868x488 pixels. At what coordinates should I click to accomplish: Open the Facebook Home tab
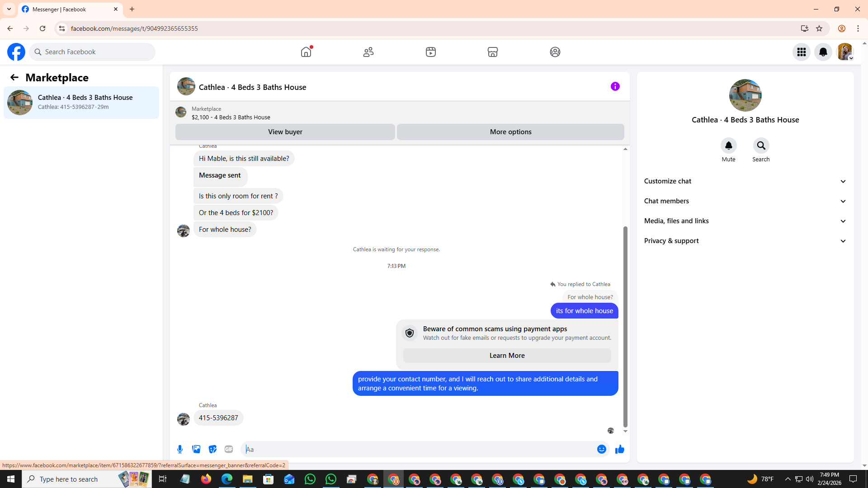pos(306,52)
